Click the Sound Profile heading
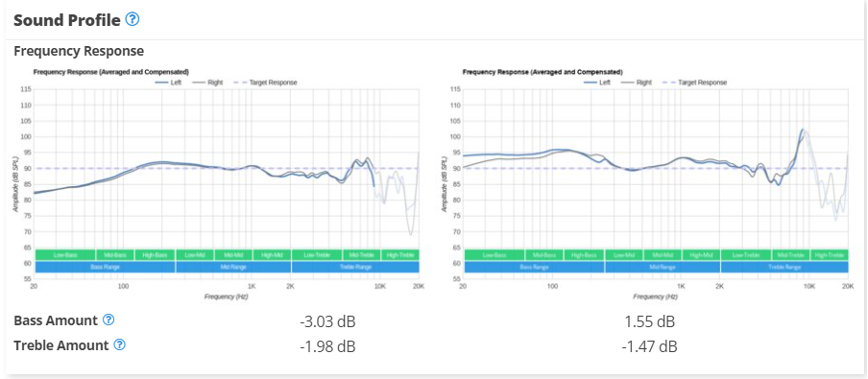The height and width of the screenshot is (379, 868). [67, 20]
